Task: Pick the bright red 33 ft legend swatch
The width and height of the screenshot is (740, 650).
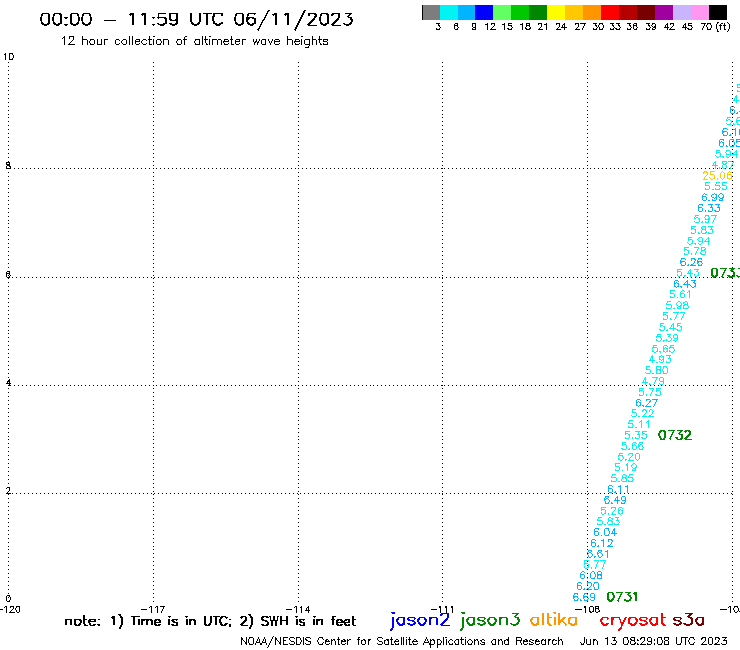Action: tap(610, 12)
